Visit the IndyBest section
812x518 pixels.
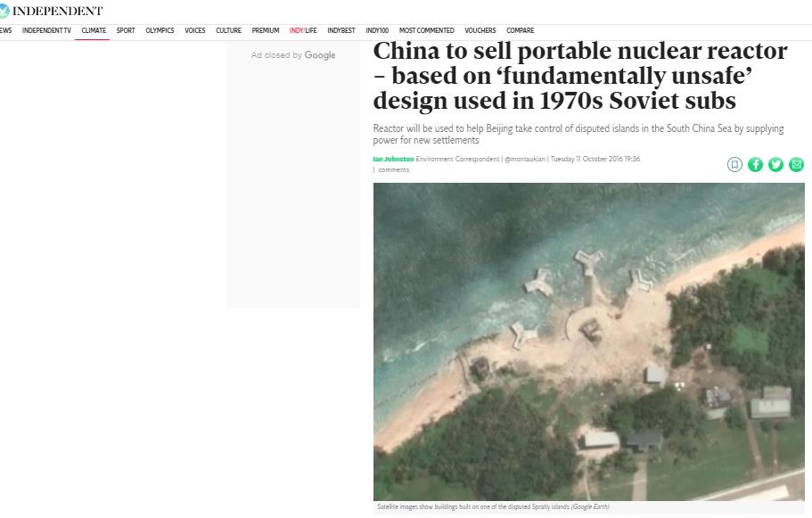341,30
